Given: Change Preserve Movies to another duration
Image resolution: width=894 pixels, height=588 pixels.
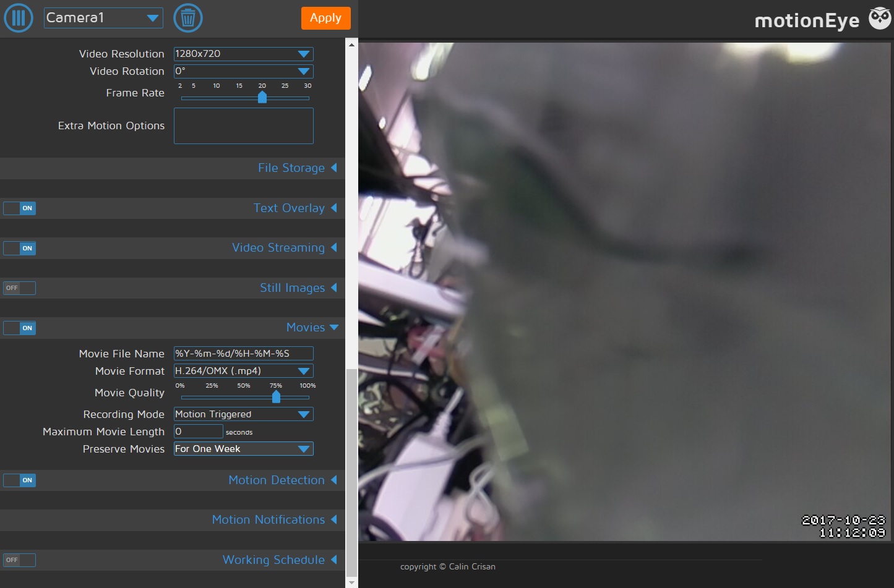Looking at the screenshot, I should tap(243, 448).
